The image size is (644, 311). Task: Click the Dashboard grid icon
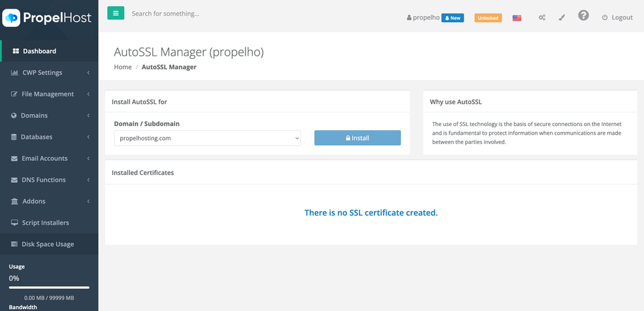(16, 52)
